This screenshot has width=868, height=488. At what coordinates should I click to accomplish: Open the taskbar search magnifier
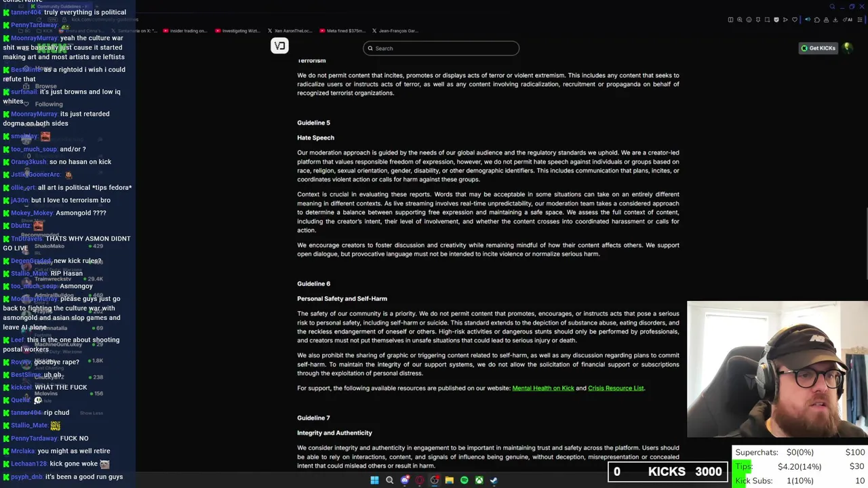389,480
